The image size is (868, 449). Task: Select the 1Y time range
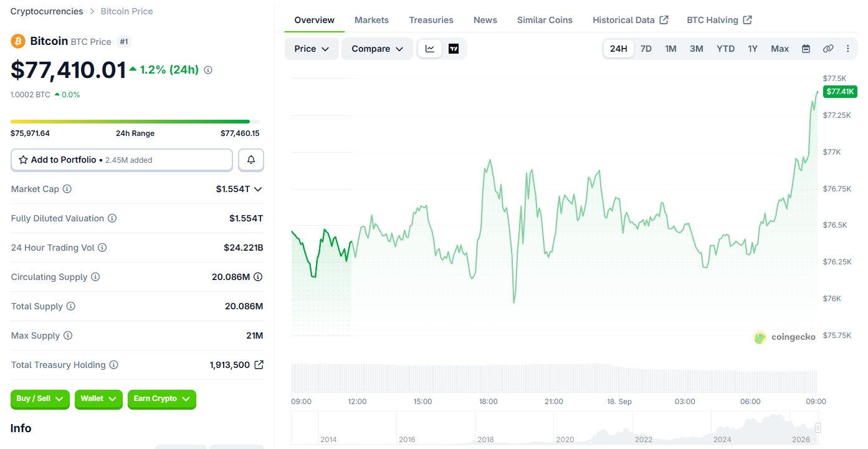(x=753, y=49)
